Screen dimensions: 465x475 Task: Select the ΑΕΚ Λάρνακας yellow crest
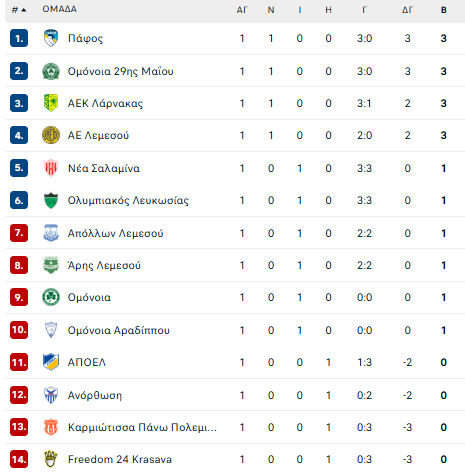coord(51,103)
